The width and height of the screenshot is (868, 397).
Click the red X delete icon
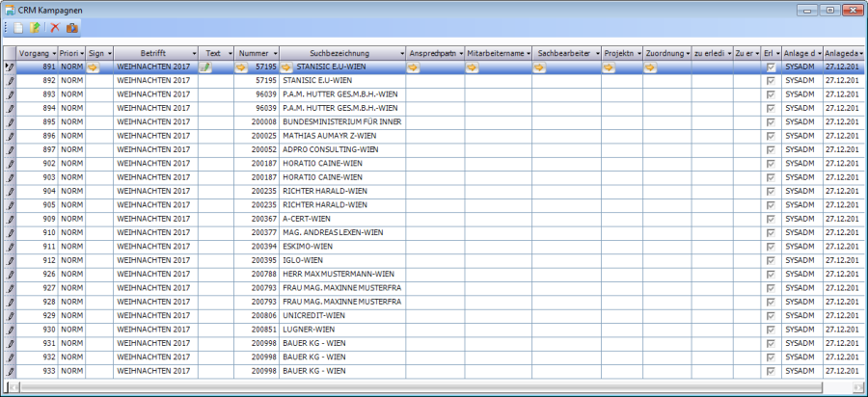coord(55,28)
